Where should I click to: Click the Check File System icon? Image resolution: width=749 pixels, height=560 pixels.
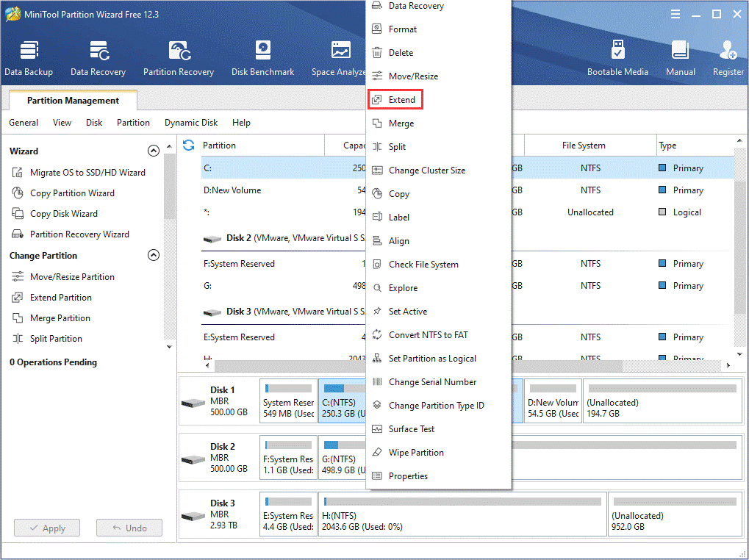pyautogui.click(x=377, y=265)
